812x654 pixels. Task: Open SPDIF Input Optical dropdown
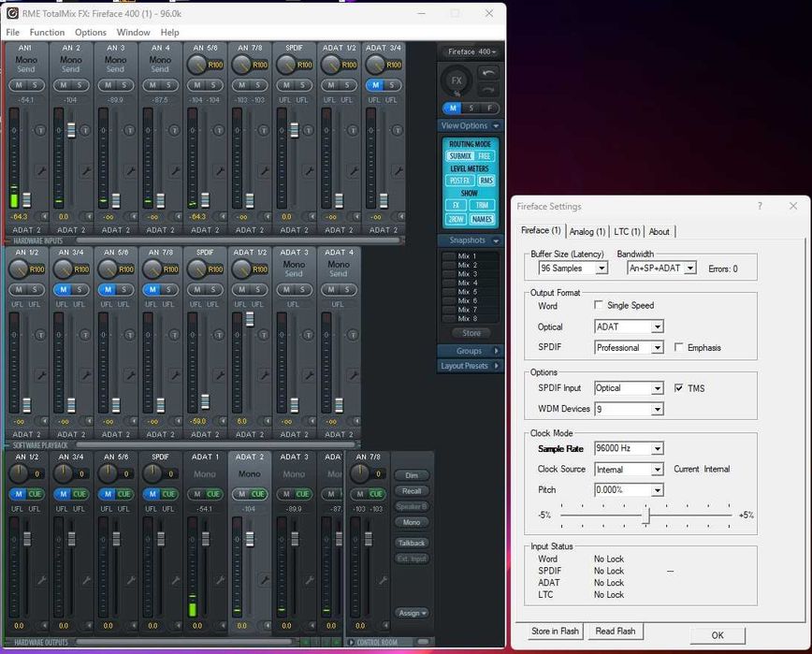(x=657, y=388)
